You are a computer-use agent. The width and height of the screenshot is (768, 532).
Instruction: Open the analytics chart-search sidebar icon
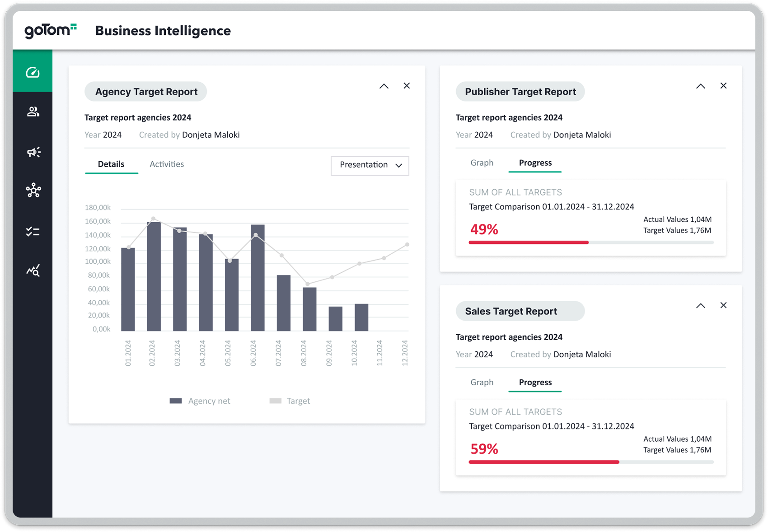point(33,270)
